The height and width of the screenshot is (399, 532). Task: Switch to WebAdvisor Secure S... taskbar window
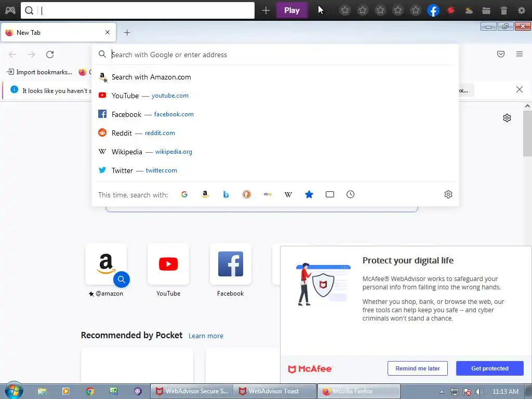(192, 391)
